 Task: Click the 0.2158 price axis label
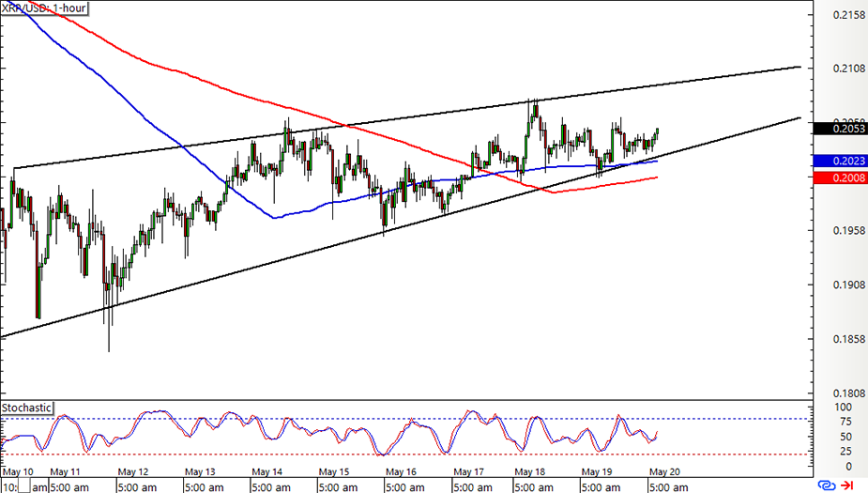tap(848, 14)
